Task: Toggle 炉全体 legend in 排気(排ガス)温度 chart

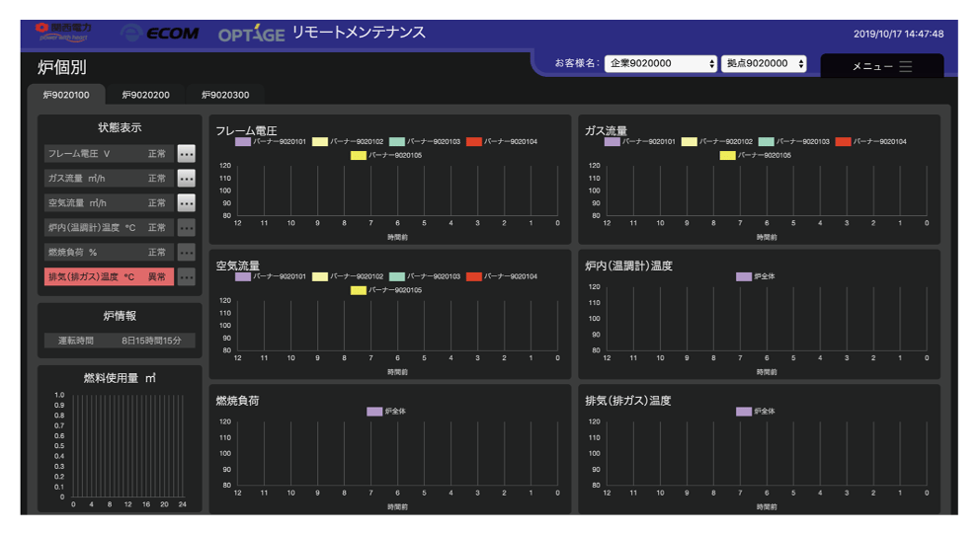Action: tap(756, 412)
